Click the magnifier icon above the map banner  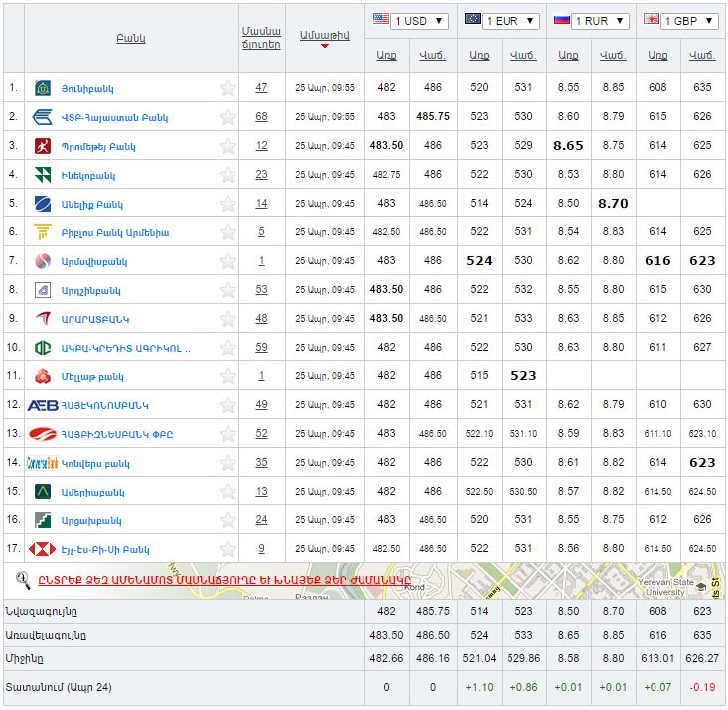pos(23,579)
